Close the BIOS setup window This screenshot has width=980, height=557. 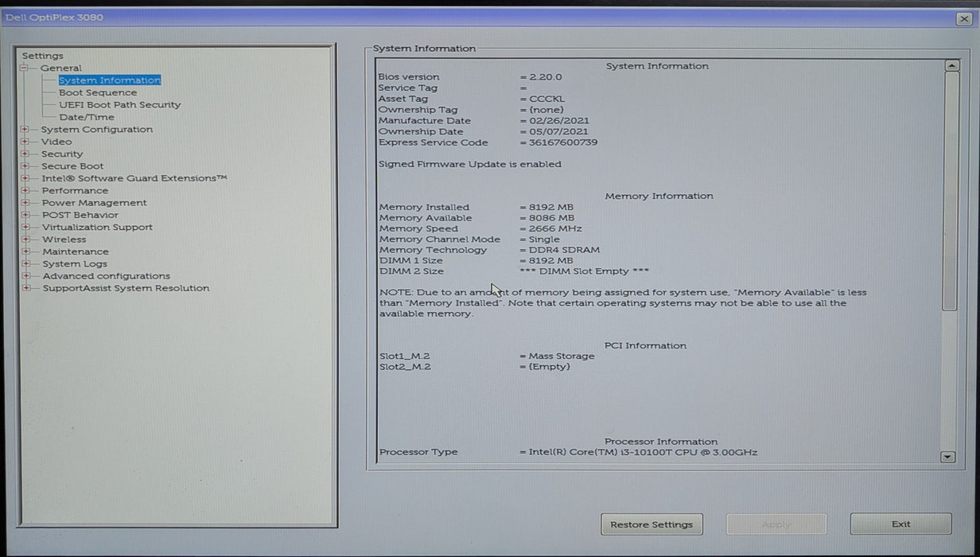[964, 19]
